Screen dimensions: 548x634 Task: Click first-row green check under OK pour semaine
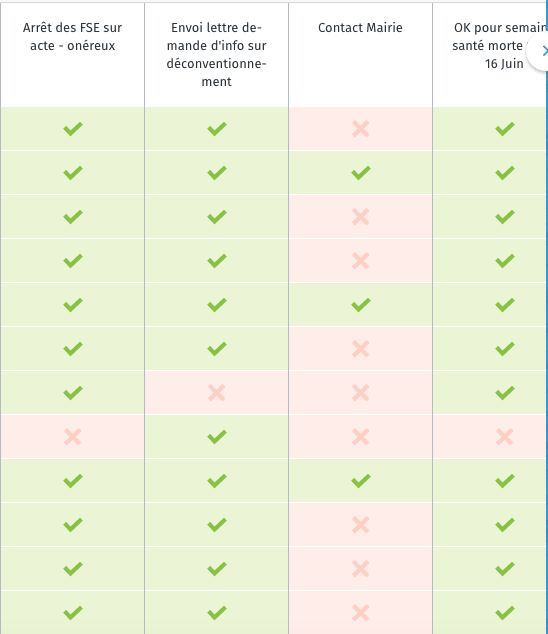pos(505,129)
